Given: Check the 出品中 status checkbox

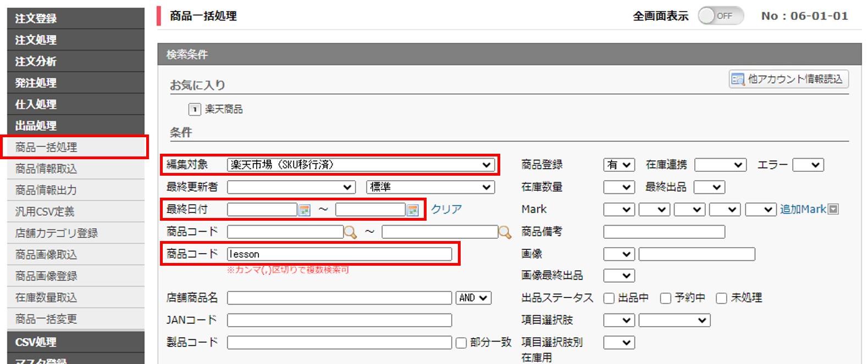Looking at the screenshot, I should [609, 298].
